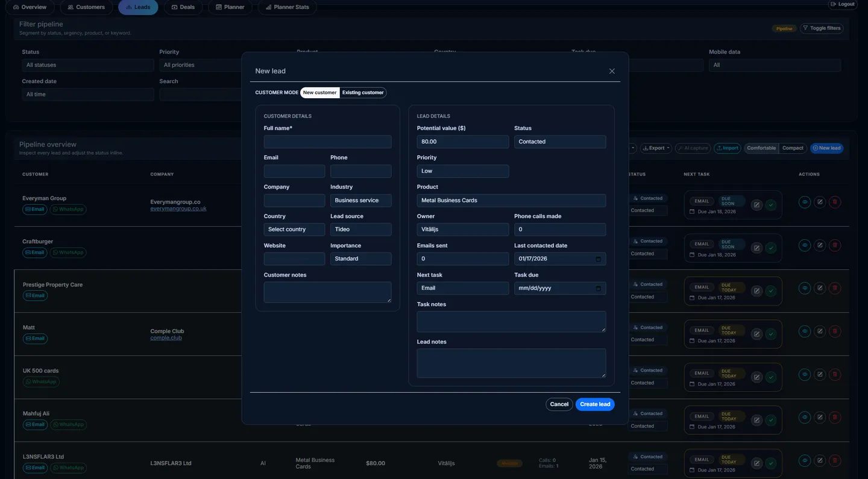
Task: Open calendar picker in Task due field
Action: tap(598, 288)
